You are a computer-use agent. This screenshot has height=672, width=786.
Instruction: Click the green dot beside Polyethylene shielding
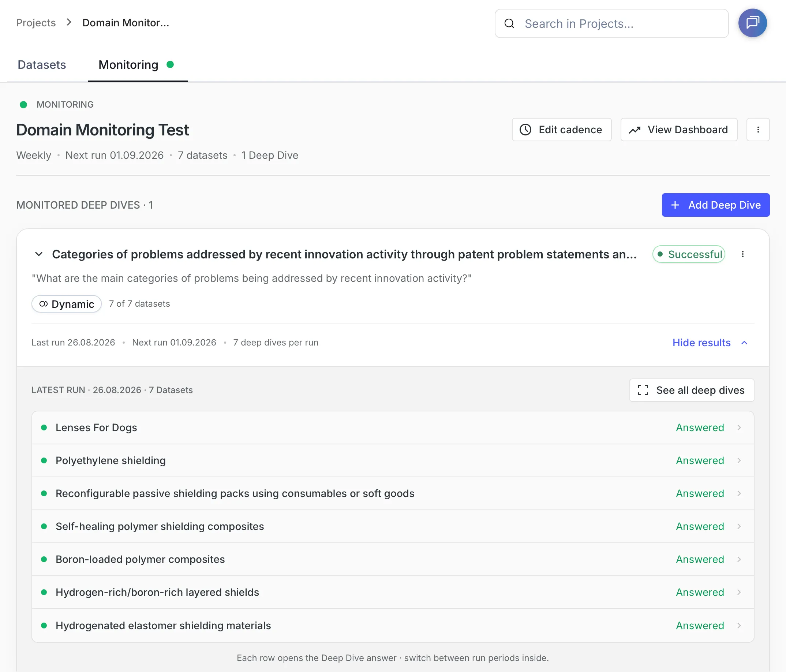(x=44, y=461)
